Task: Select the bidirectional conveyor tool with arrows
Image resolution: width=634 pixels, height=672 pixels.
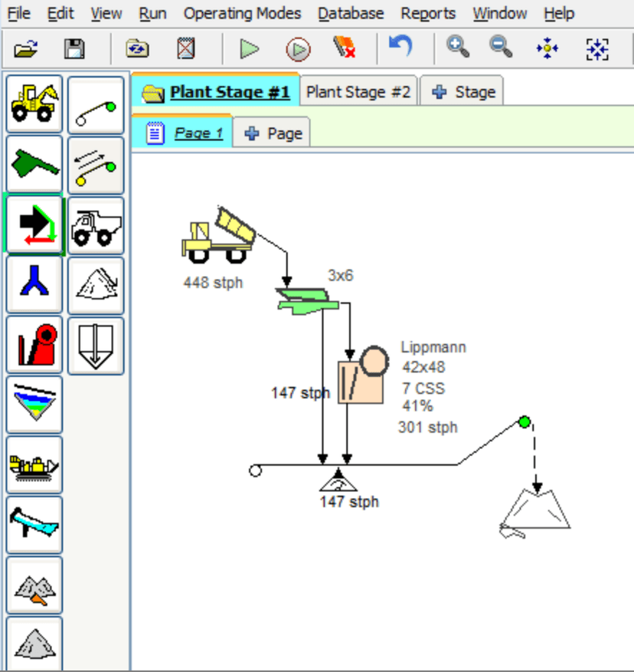Action: (x=96, y=164)
